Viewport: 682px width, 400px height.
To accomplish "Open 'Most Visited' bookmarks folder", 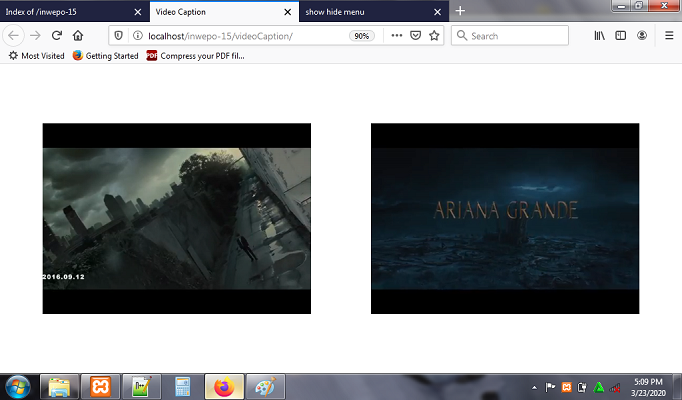I will [x=36, y=56].
